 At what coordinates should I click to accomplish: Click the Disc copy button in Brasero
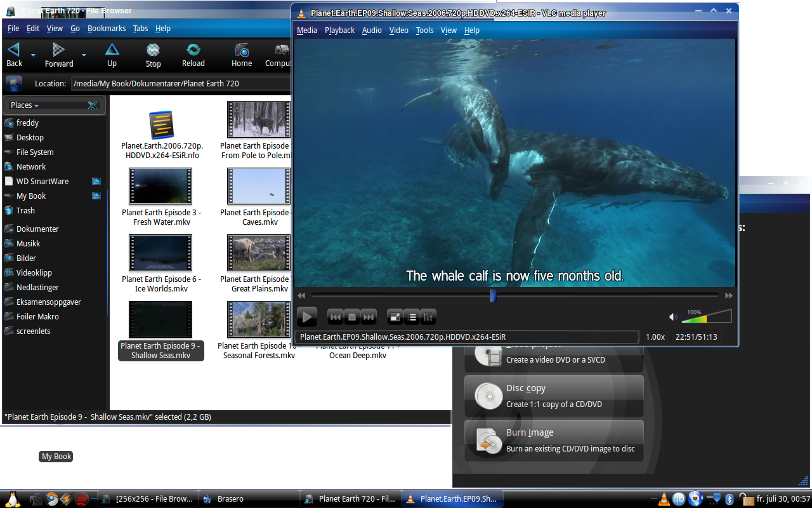[x=554, y=396]
